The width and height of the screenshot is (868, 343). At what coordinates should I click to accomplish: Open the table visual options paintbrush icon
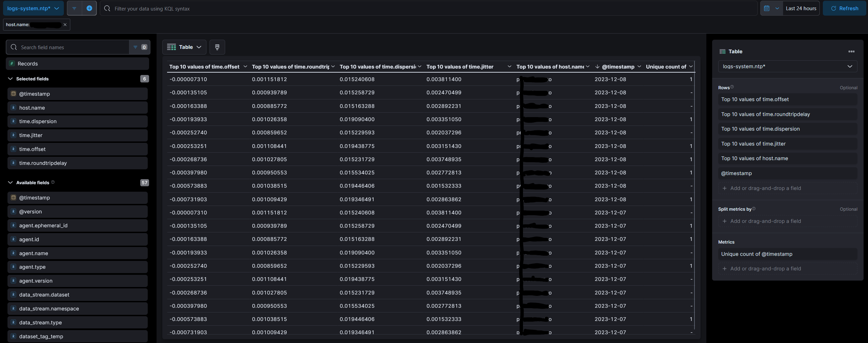pyautogui.click(x=217, y=47)
